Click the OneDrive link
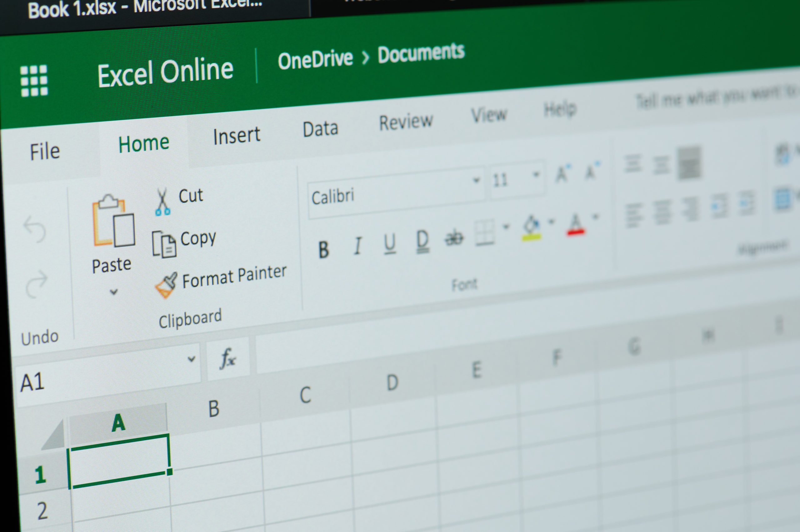The height and width of the screenshot is (532, 800). pyautogui.click(x=315, y=58)
